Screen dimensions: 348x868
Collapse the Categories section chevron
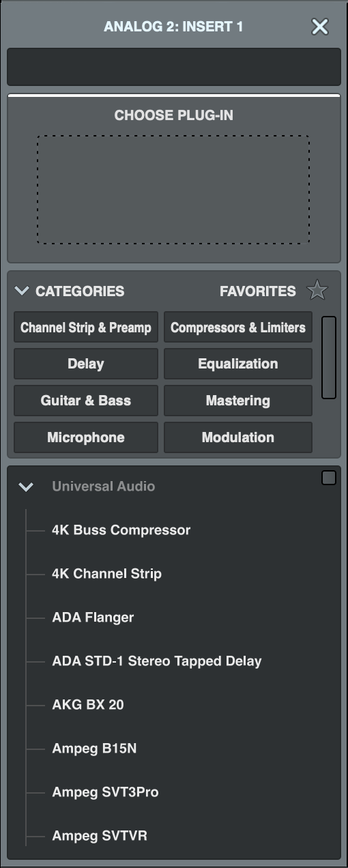pos(22,291)
